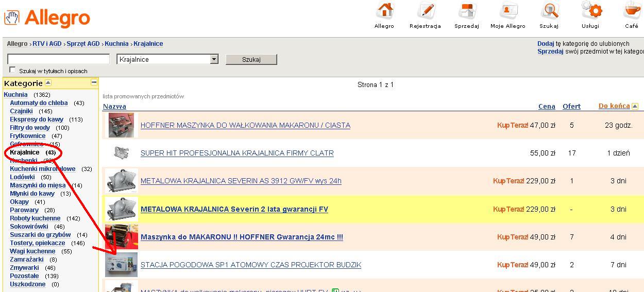The width and height of the screenshot is (644, 292).
Task: Open HOFFNER MASZYNKA DO WAŁKOWANIA MAKARONU listing
Action: 245,125
